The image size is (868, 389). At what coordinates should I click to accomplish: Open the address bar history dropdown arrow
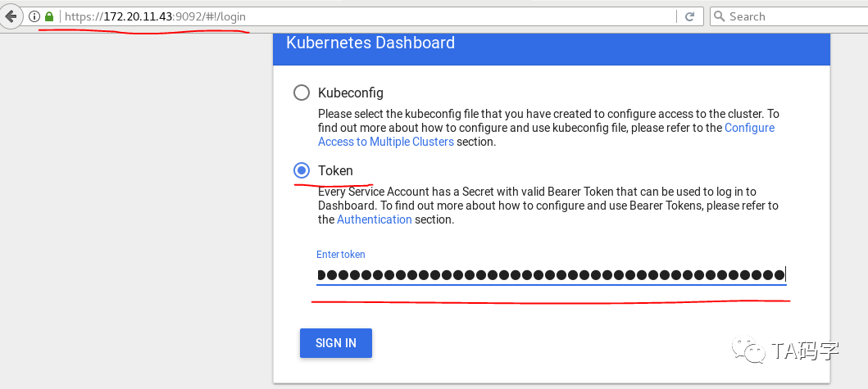pyautogui.click(x=670, y=16)
